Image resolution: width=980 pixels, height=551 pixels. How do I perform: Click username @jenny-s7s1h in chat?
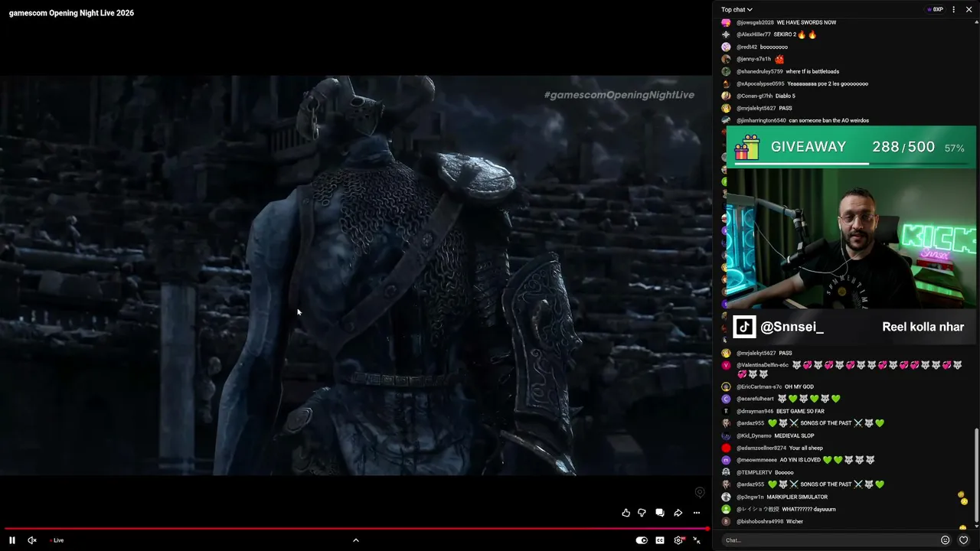753,59
